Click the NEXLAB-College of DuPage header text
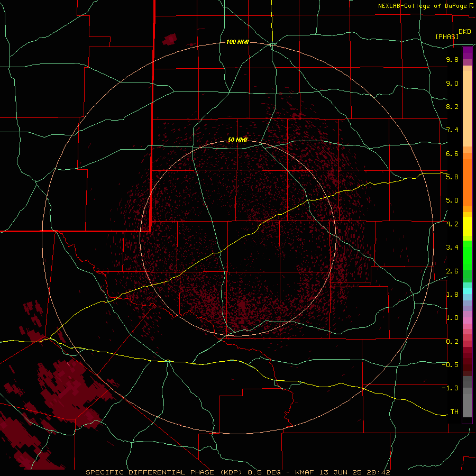The width and height of the screenshot is (476, 476). click(x=423, y=6)
